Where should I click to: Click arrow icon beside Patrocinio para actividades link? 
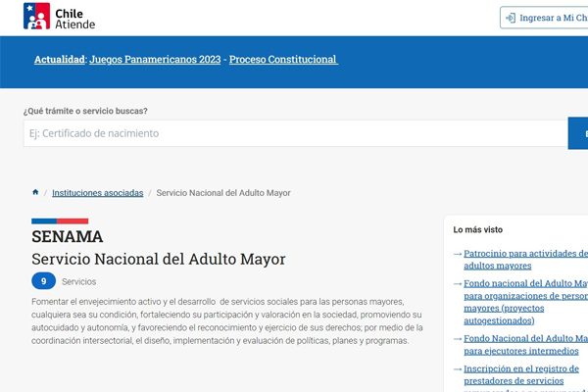[458, 254]
